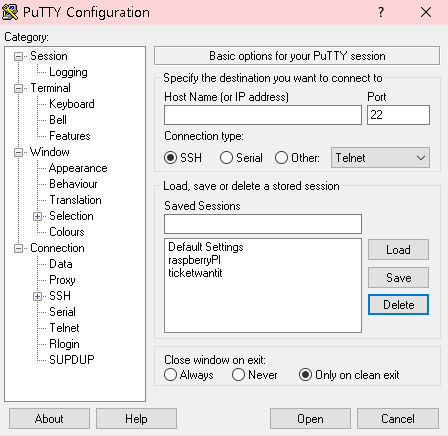Open SSH settings category in tree

[x=60, y=296]
